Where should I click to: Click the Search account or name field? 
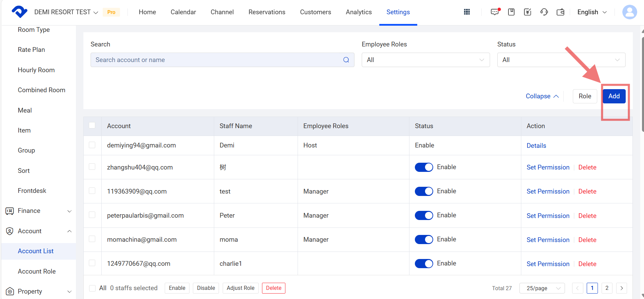217,60
